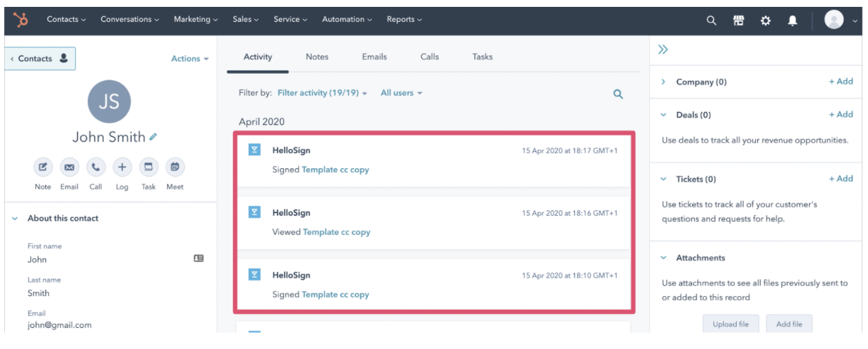Click + Add next to Company
This screenshot has height=349, width=868.
[840, 81]
